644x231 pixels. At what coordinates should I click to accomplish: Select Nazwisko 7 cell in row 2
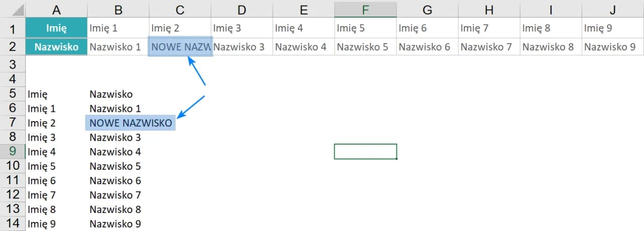(489, 47)
